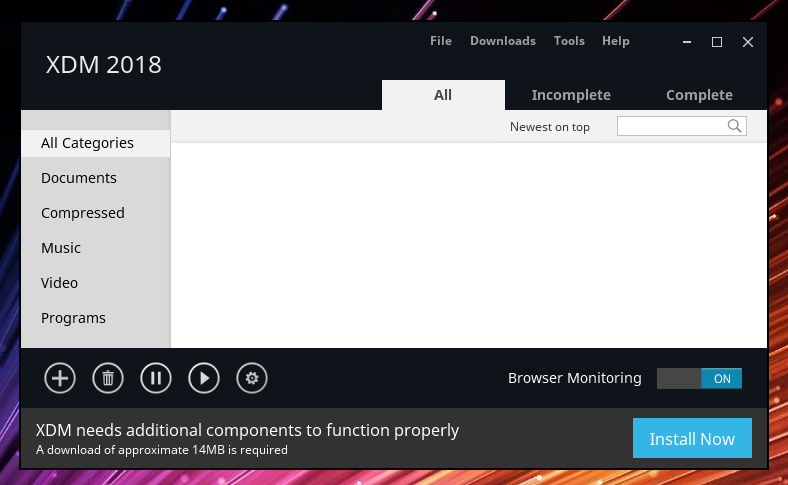
Task: Click the search magnifier icon
Action: click(734, 126)
